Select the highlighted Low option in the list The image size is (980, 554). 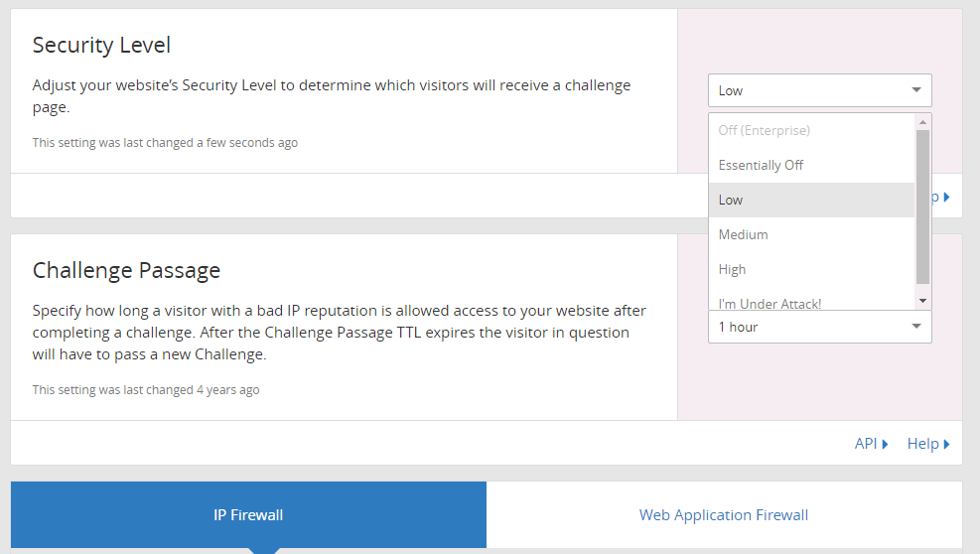[x=731, y=200]
